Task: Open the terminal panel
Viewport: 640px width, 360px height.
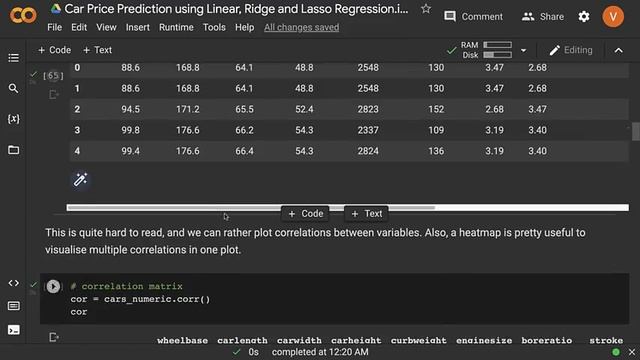Action: (13, 330)
